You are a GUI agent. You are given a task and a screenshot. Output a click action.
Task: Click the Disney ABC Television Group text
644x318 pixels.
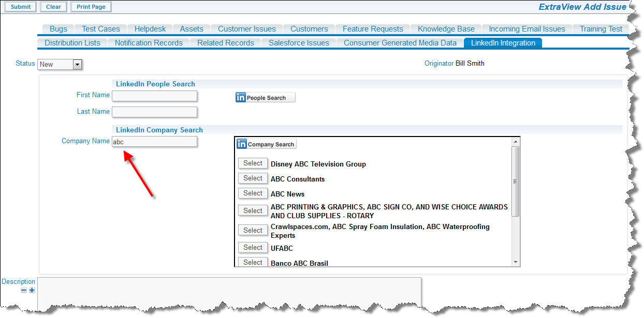coord(318,164)
